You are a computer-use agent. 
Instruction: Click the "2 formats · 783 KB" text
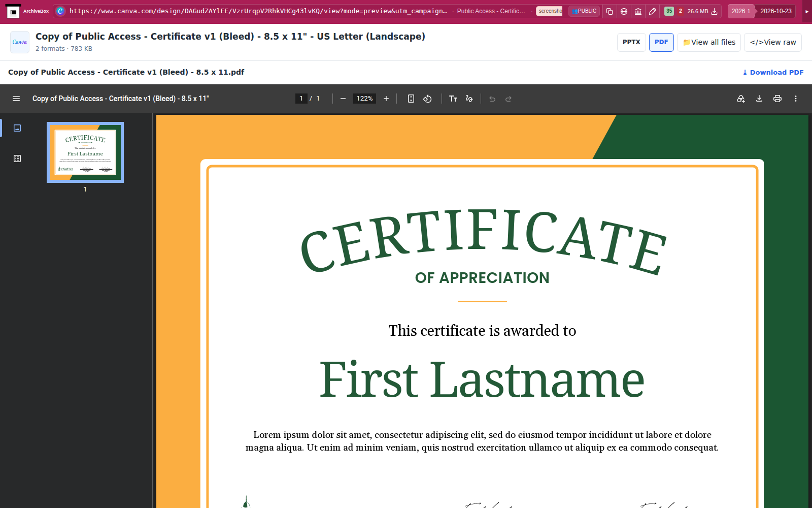click(x=64, y=49)
